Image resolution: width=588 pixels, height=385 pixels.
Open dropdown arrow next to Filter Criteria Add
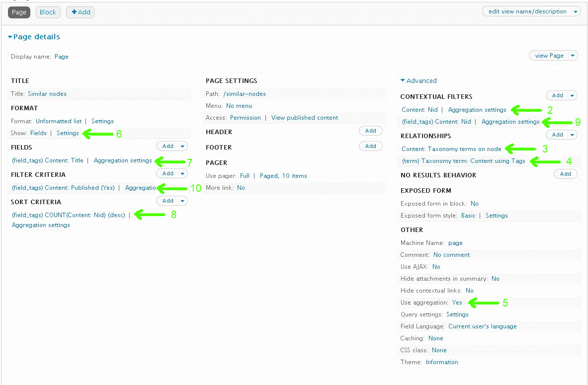tap(182, 173)
